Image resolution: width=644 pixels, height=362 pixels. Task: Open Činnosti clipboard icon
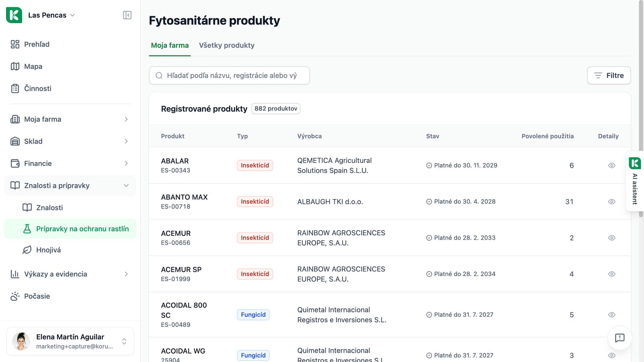15,88
